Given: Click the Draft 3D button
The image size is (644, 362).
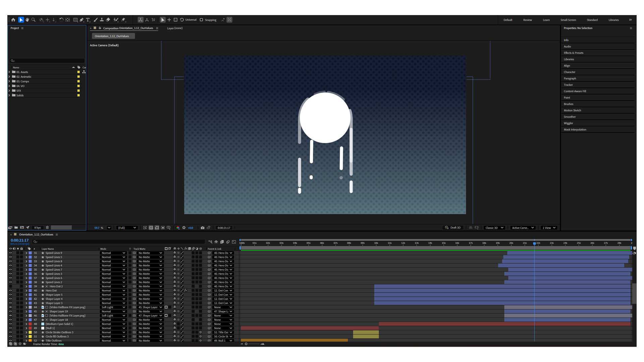Looking at the screenshot, I should (x=453, y=228).
